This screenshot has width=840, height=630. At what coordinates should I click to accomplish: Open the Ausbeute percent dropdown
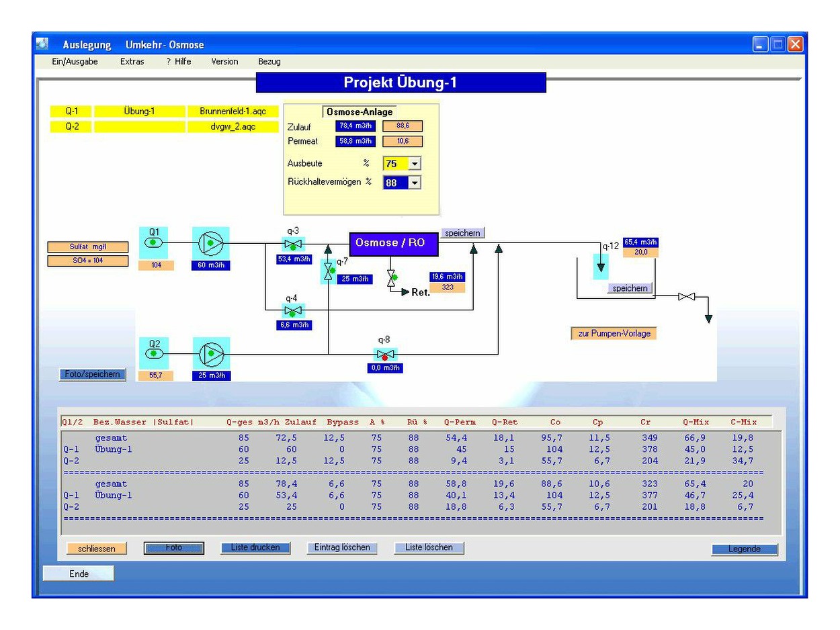click(x=415, y=164)
